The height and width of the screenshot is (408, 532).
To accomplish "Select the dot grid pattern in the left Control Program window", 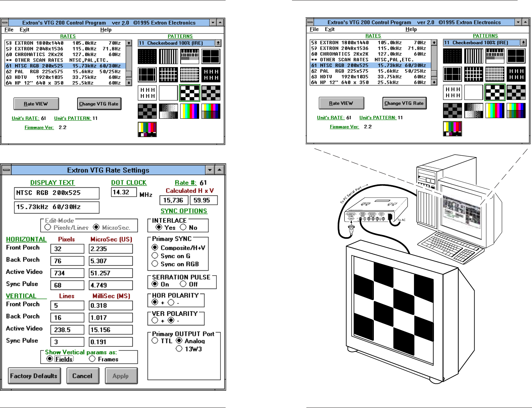I will click(x=147, y=57).
